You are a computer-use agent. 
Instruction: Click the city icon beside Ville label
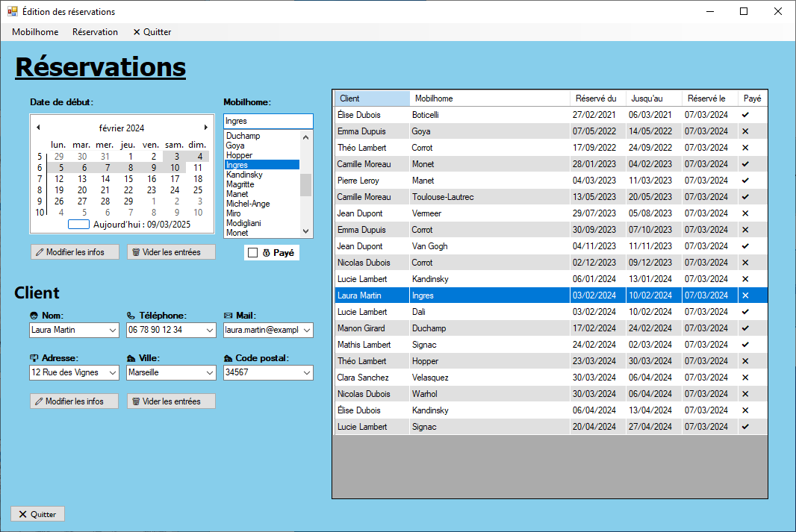(131, 358)
